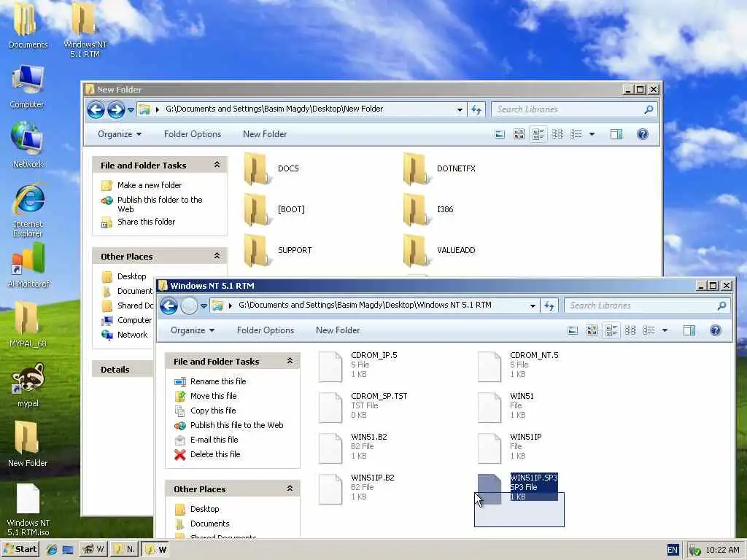Refresh the New Folder window address
The height and width of the screenshot is (560, 747).
(x=476, y=109)
